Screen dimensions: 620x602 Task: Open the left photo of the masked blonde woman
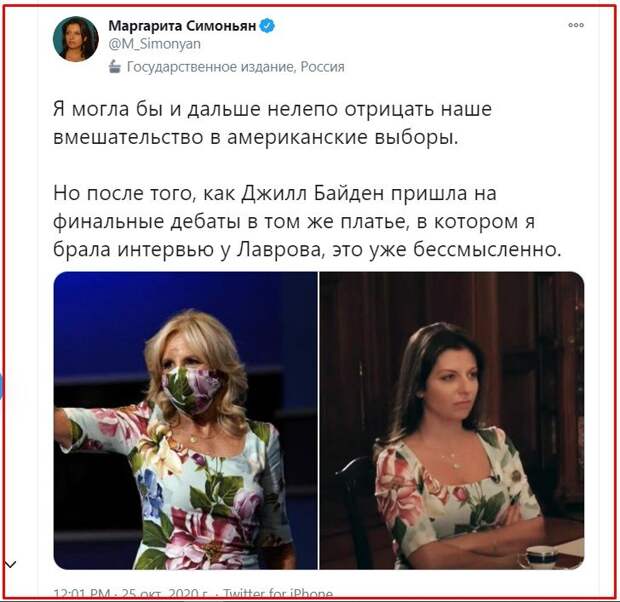[x=185, y=420]
